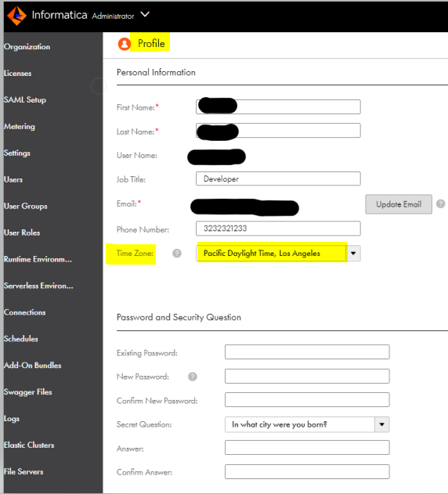
Task: Open User Groups
Action: (x=26, y=206)
